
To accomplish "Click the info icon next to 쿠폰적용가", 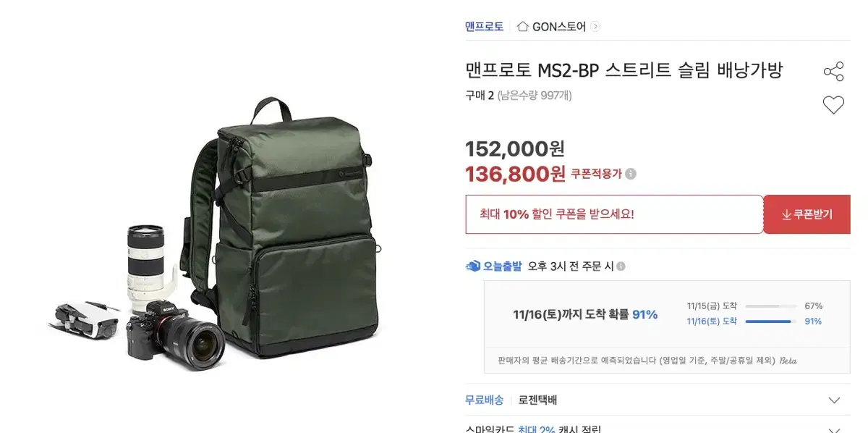I will (x=631, y=174).
